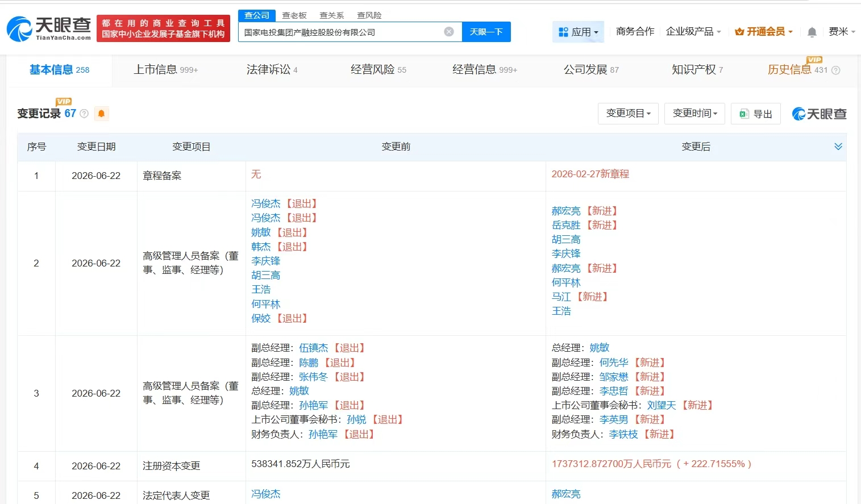This screenshot has width=861, height=504.
Task: Open the 公司发展 87 tab
Action: pyautogui.click(x=591, y=70)
